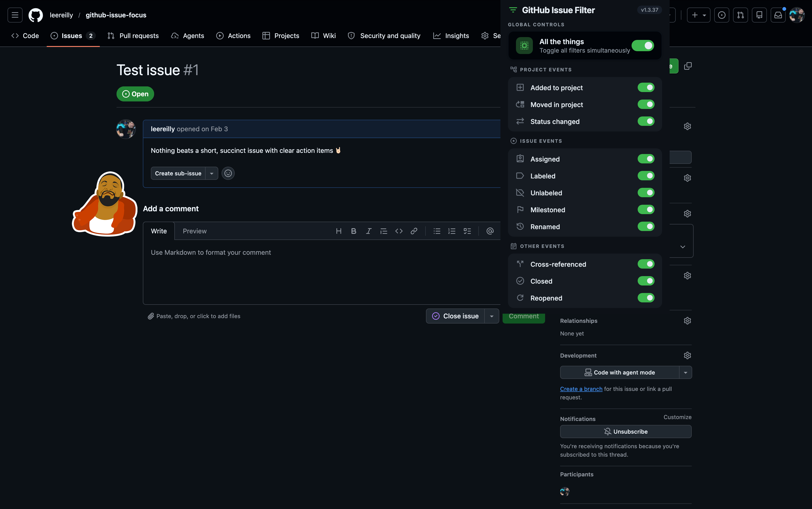Open GitHub notifications inbox
812x509 pixels.
point(778,15)
